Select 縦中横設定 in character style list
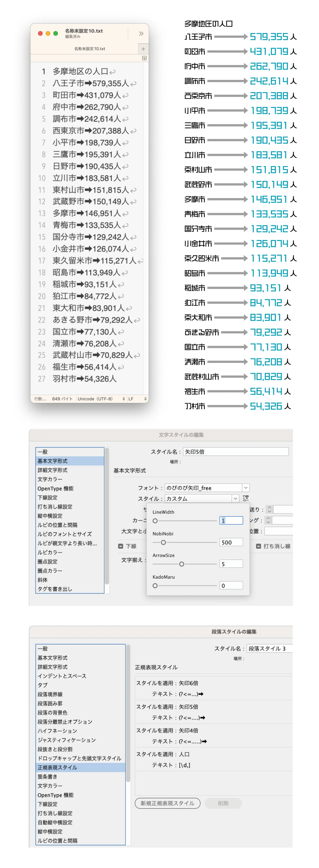 70,515
